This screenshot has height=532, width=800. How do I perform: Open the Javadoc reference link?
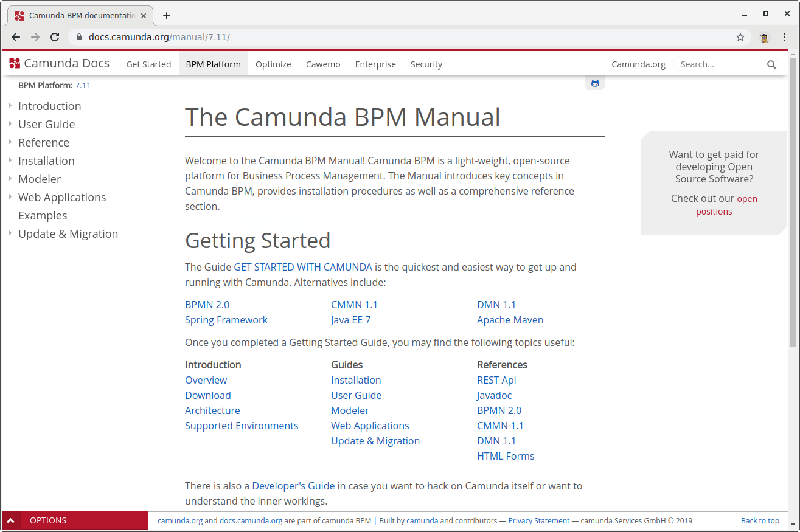495,395
